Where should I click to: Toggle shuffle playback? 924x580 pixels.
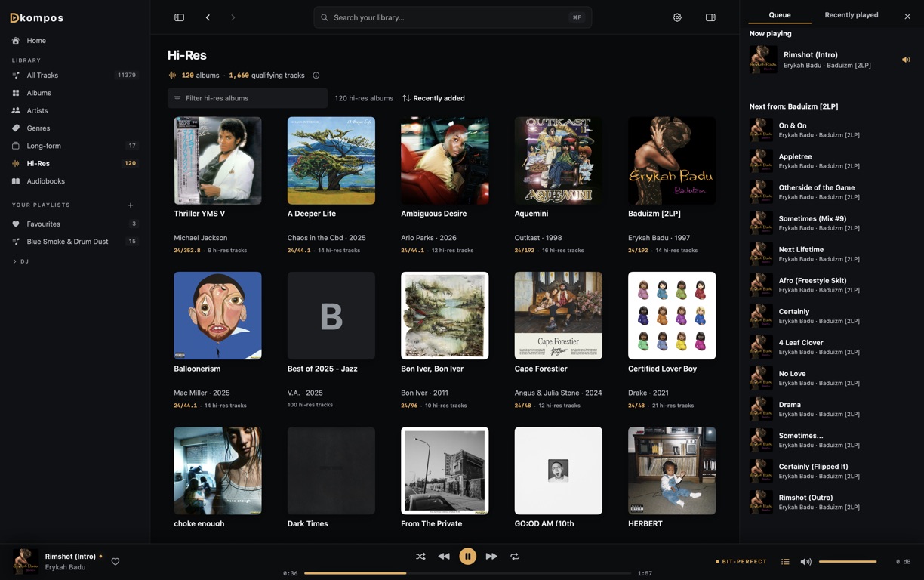pyautogui.click(x=420, y=557)
